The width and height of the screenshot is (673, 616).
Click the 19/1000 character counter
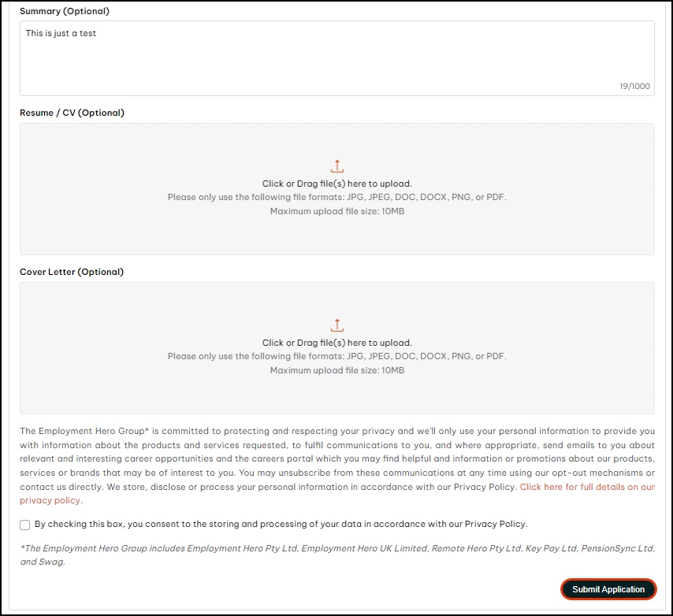pos(634,87)
